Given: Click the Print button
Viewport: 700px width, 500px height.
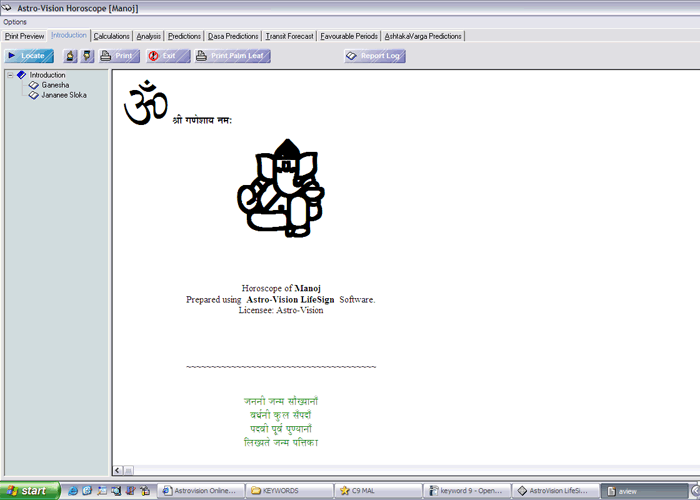Looking at the screenshot, I should coord(119,56).
